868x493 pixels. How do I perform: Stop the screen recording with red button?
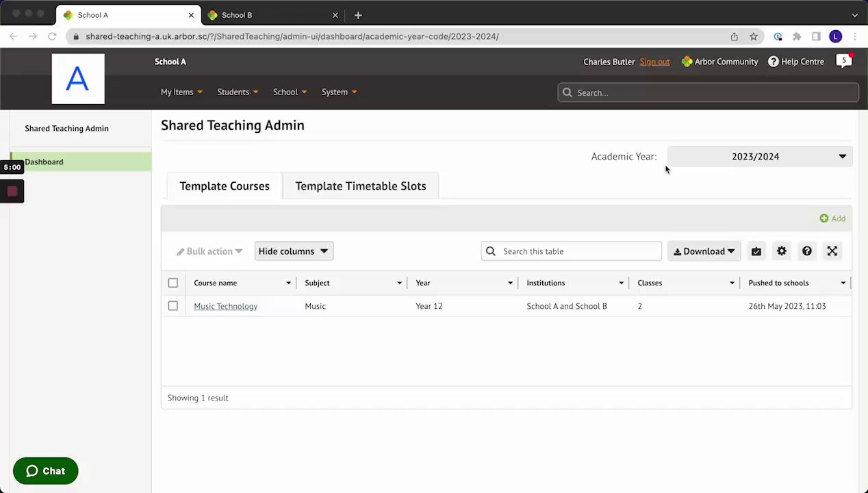coord(12,192)
